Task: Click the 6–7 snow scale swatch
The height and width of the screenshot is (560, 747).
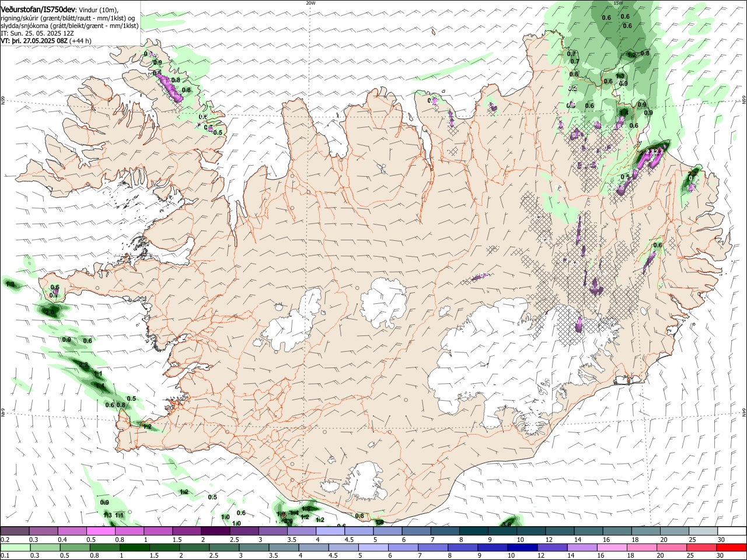Action: (416, 531)
